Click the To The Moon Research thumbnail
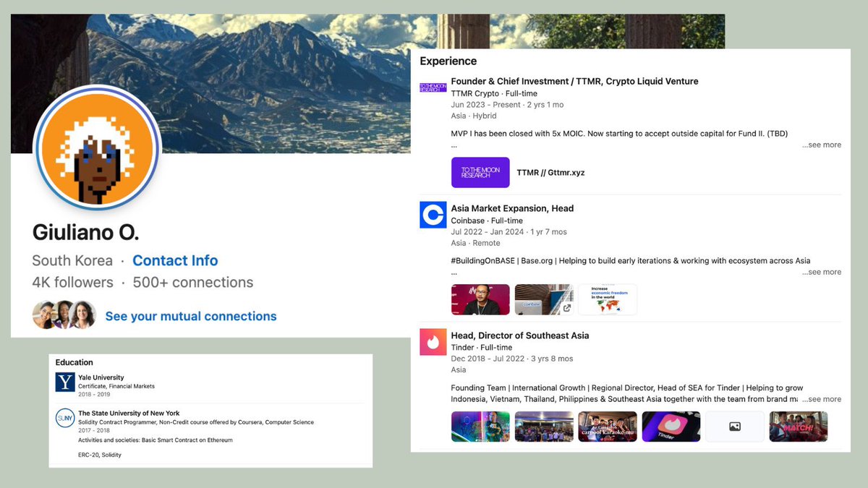The image size is (868, 488). tap(480, 173)
